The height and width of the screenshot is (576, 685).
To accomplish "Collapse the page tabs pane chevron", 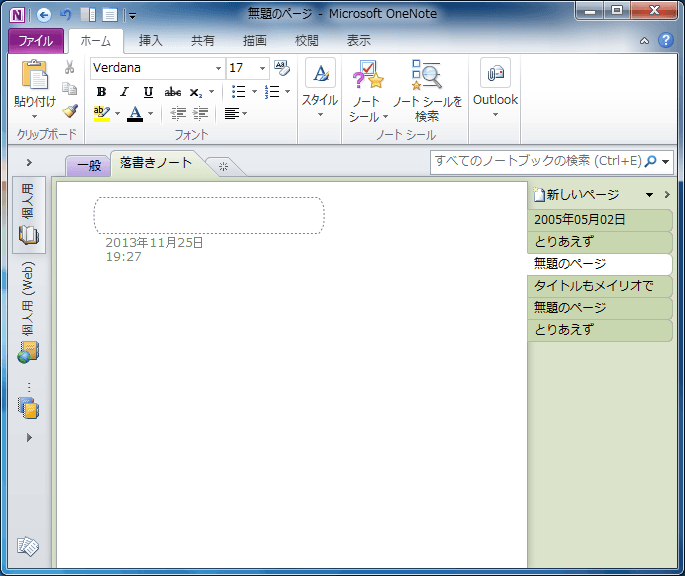I will pos(667,194).
